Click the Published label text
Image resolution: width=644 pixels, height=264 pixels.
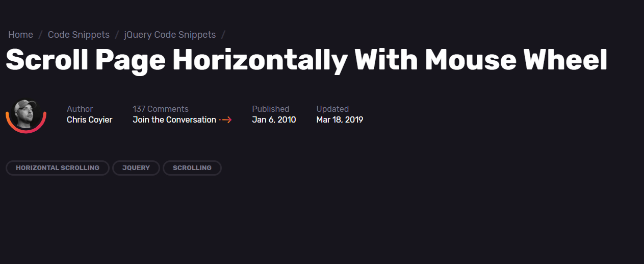click(271, 109)
